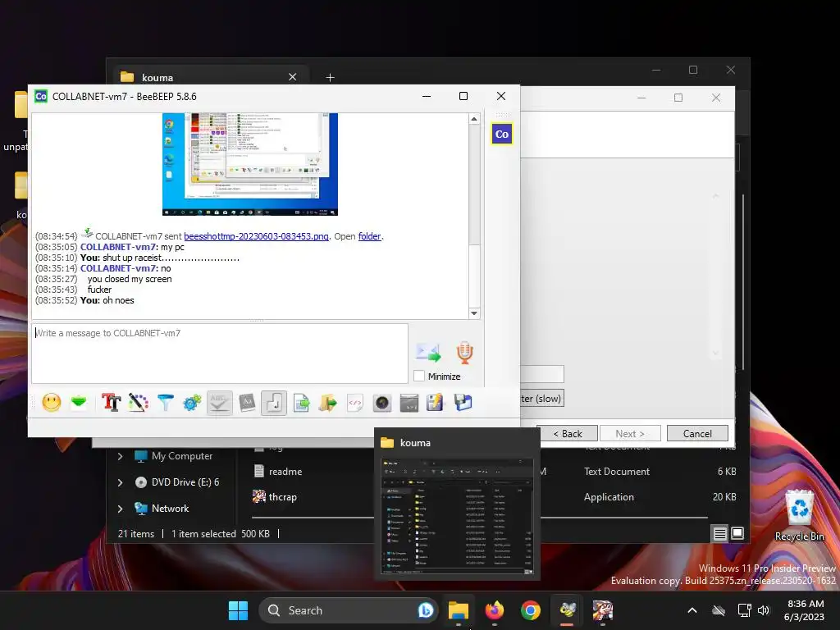Switch to BeeBEEP on the taskbar

tap(568, 610)
